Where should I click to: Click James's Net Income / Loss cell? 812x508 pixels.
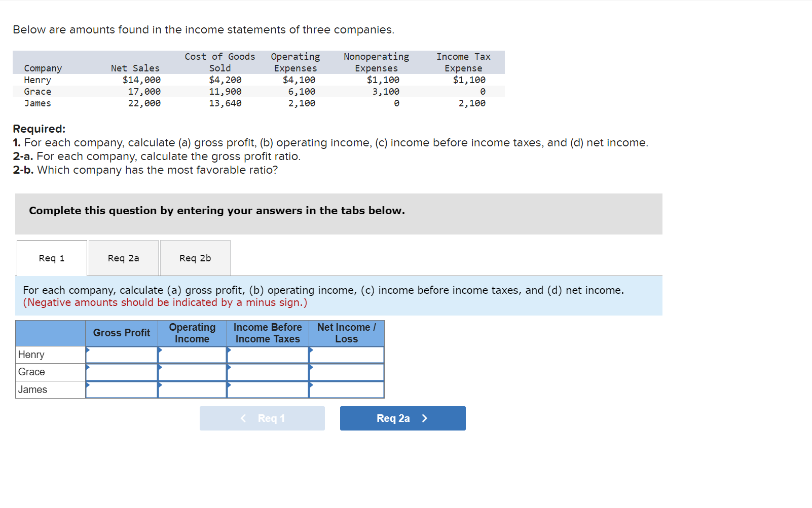point(347,389)
